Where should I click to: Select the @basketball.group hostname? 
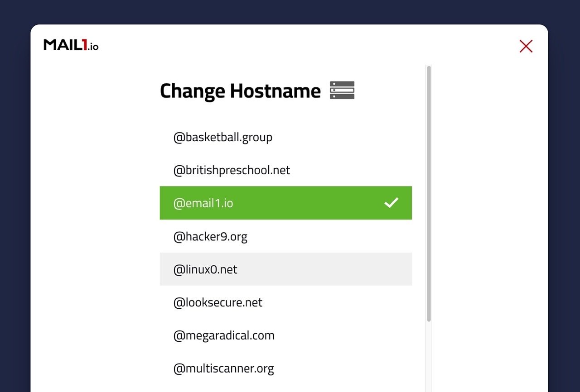click(x=286, y=137)
